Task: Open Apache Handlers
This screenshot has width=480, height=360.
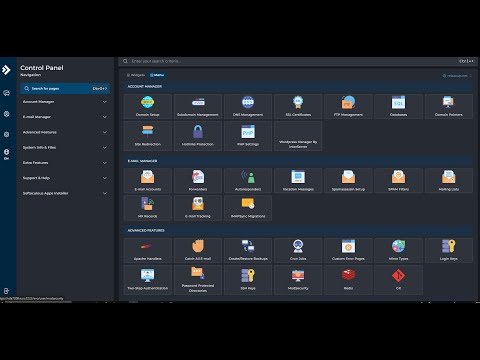Action: (148, 250)
